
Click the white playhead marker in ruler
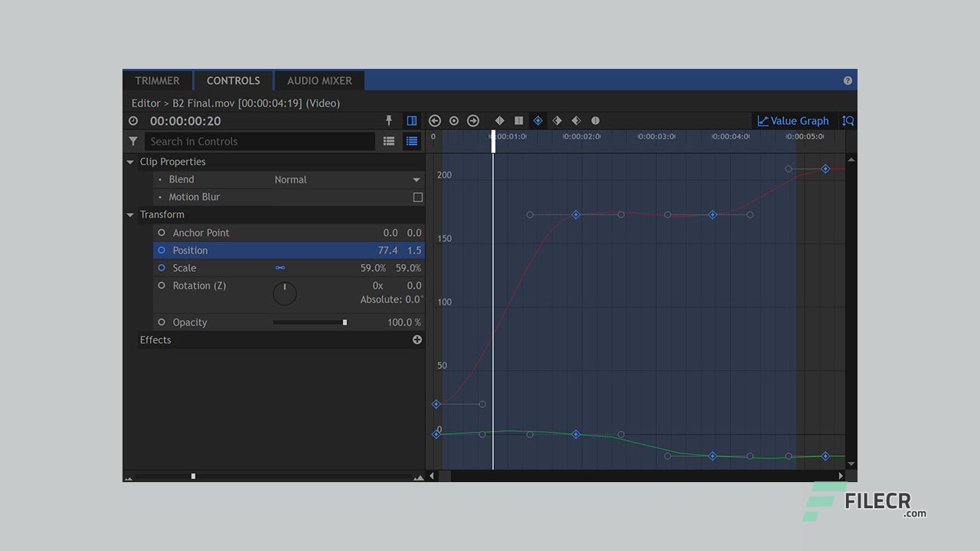[493, 142]
